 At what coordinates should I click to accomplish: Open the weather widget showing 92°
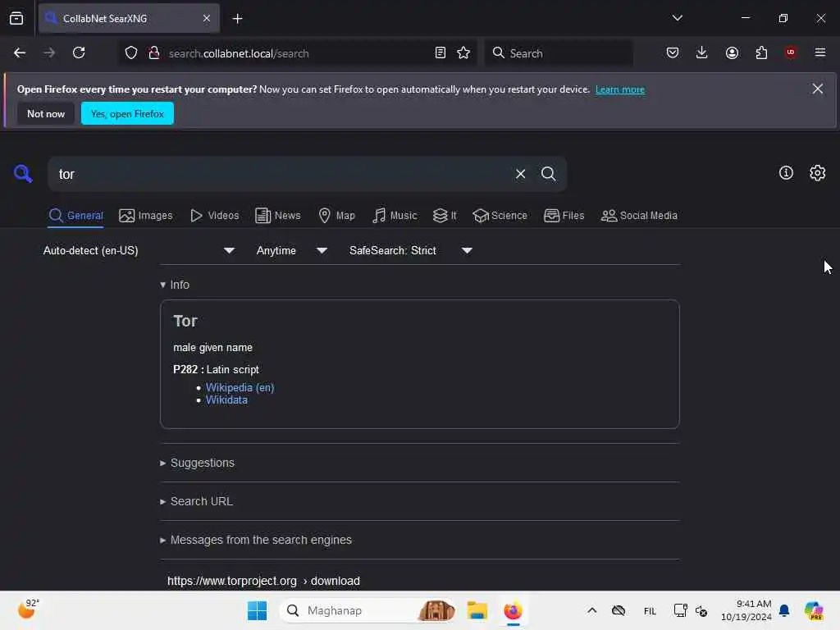(28, 609)
